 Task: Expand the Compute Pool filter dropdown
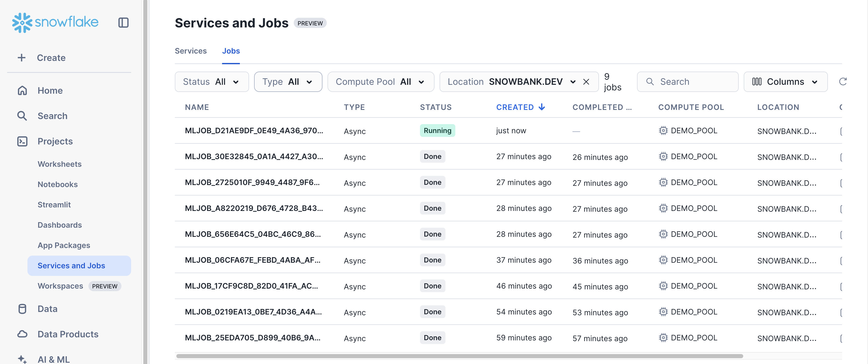380,82
